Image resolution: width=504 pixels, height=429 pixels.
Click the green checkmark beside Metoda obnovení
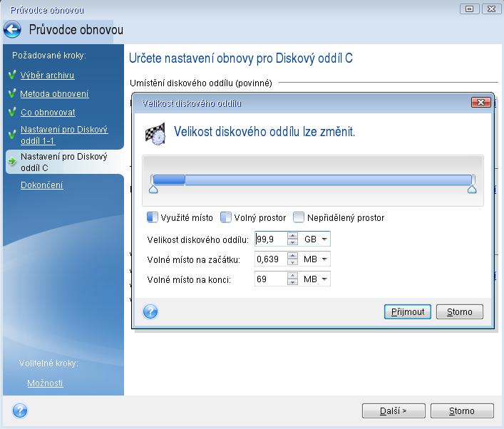pos(12,93)
